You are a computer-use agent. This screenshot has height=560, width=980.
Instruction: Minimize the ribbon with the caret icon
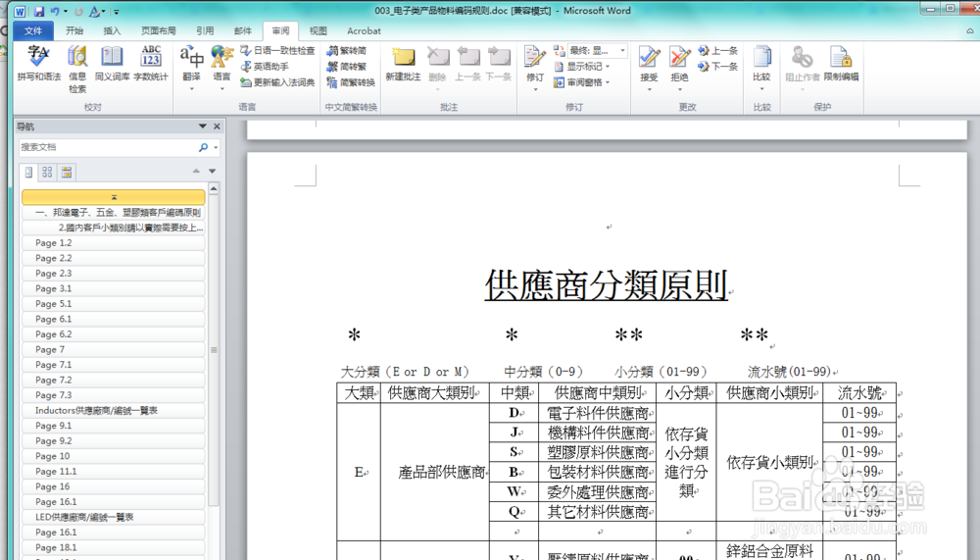coord(970,30)
